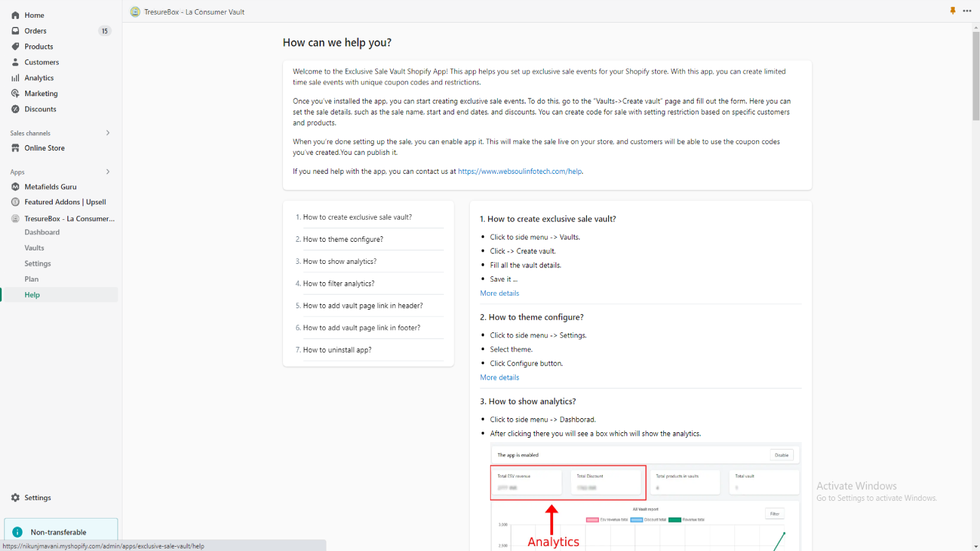Open Analytics via bar chart icon
The width and height of the screenshot is (980, 551).
[x=15, y=78]
